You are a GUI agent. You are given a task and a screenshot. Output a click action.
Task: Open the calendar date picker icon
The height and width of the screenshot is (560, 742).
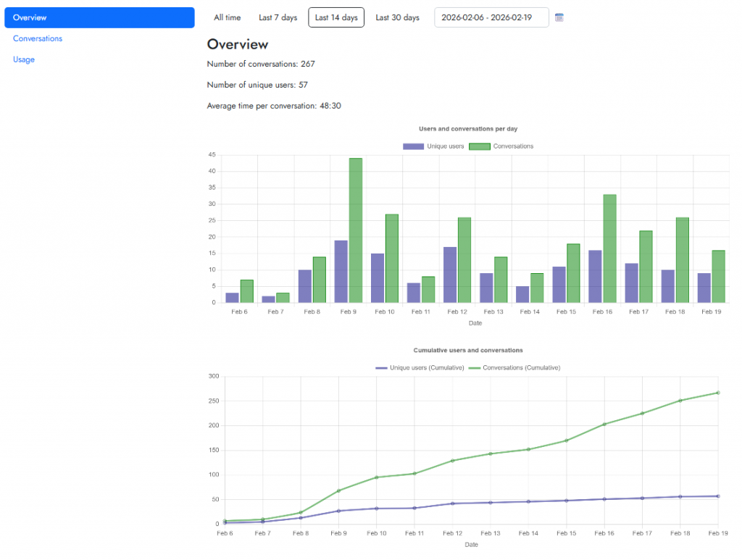(559, 17)
